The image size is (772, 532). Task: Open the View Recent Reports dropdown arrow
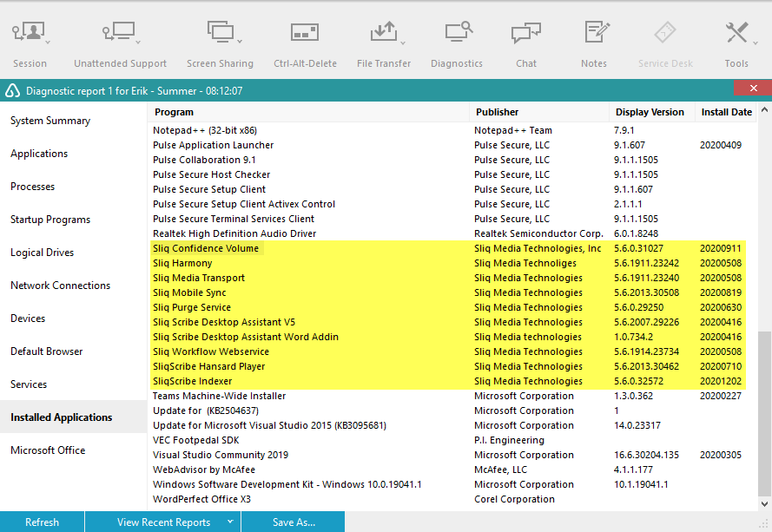click(x=230, y=522)
